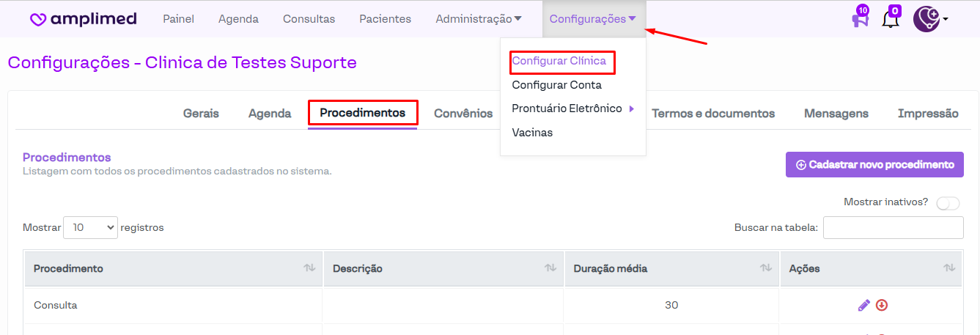Click Cadastrar novo procedimento button
980x335 pixels.
[874, 165]
